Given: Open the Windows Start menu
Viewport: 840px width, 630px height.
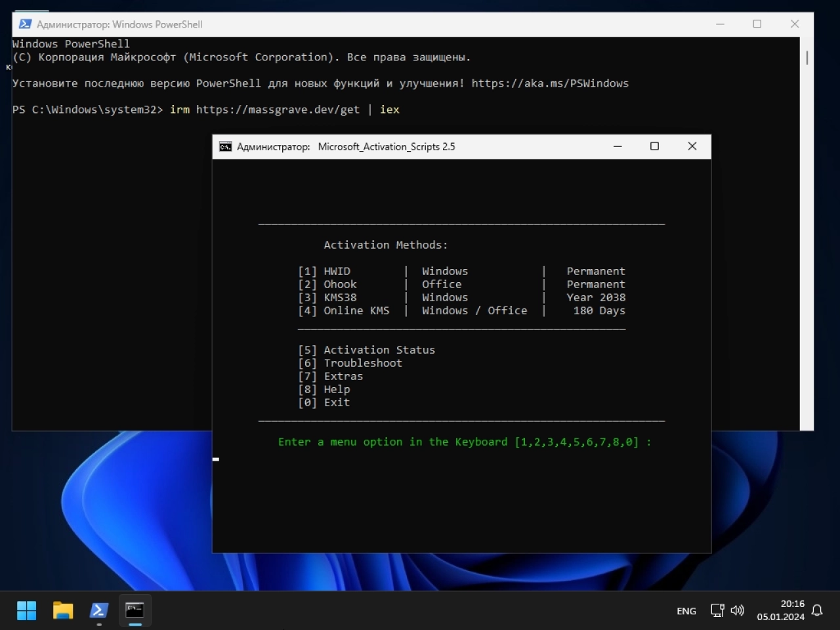Looking at the screenshot, I should (26, 610).
